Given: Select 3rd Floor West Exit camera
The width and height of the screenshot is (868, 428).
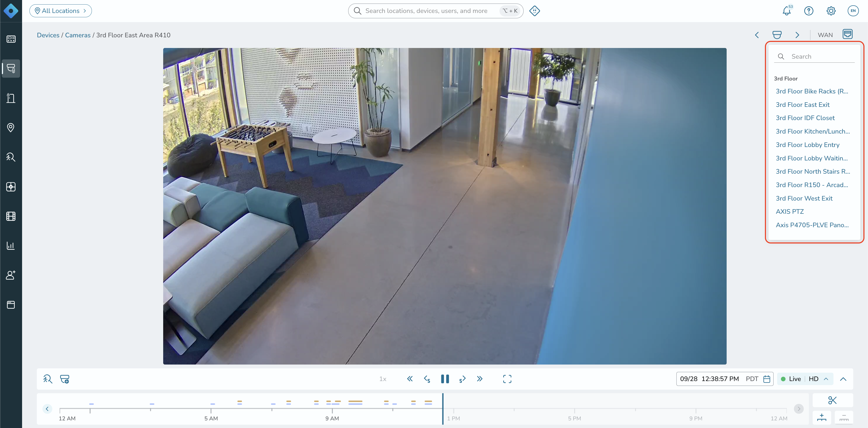Looking at the screenshot, I should pos(804,198).
